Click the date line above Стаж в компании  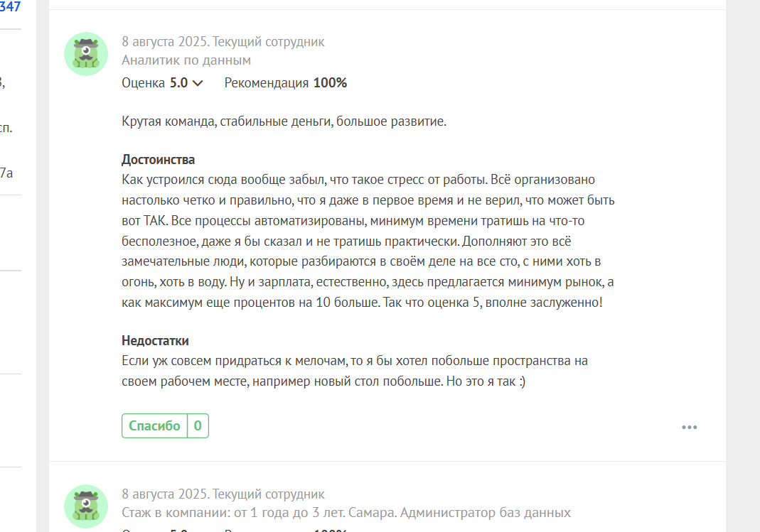pyautogui.click(x=223, y=494)
